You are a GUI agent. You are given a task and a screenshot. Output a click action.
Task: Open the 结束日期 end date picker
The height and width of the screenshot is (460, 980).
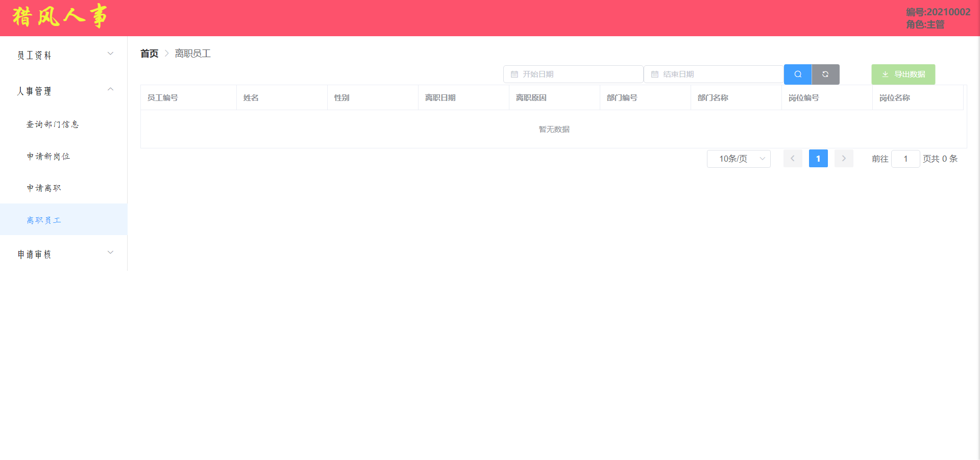[x=714, y=74]
